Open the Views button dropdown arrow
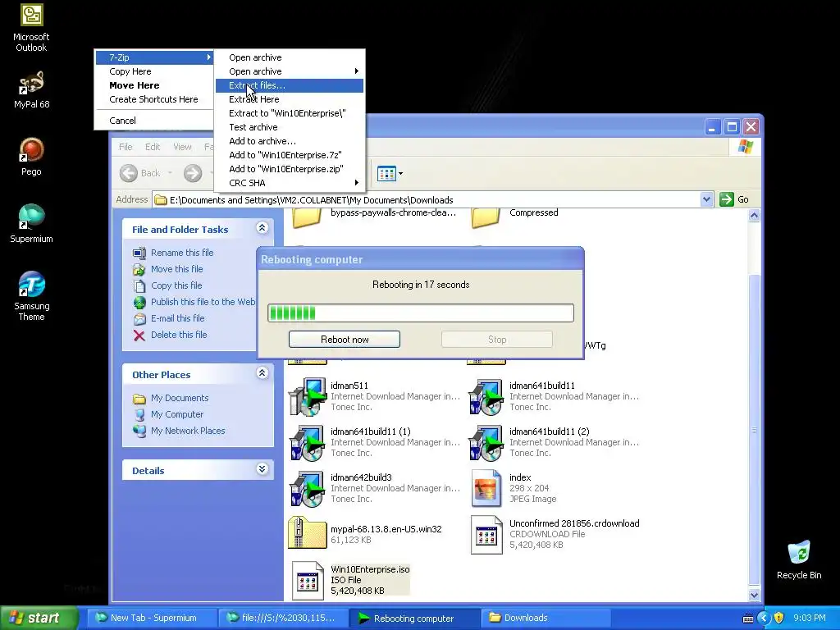 (400, 174)
